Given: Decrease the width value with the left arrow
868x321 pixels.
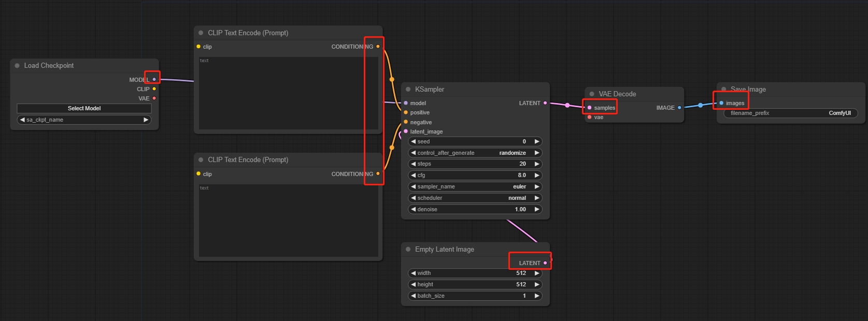Looking at the screenshot, I should (x=414, y=273).
